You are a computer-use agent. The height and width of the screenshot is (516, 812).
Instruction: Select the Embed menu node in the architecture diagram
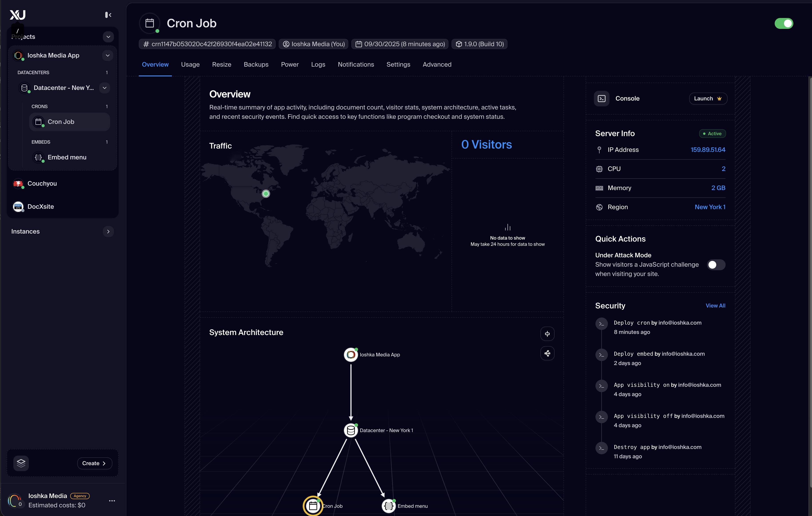coord(388,506)
